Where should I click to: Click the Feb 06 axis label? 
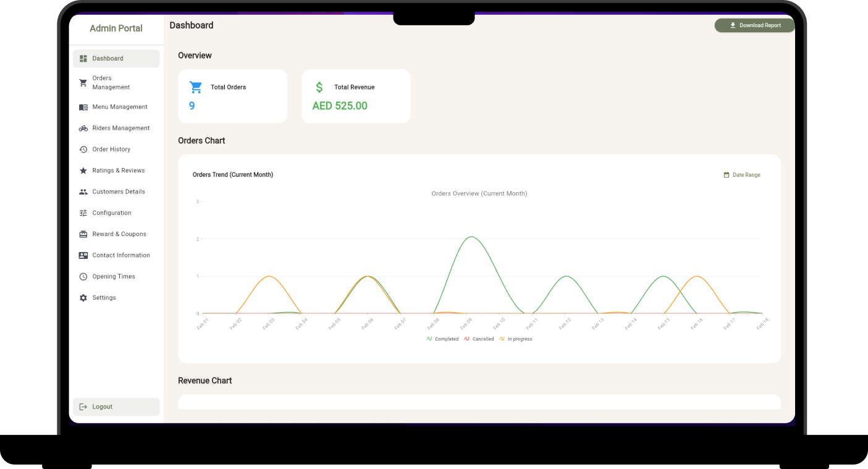point(366,324)
